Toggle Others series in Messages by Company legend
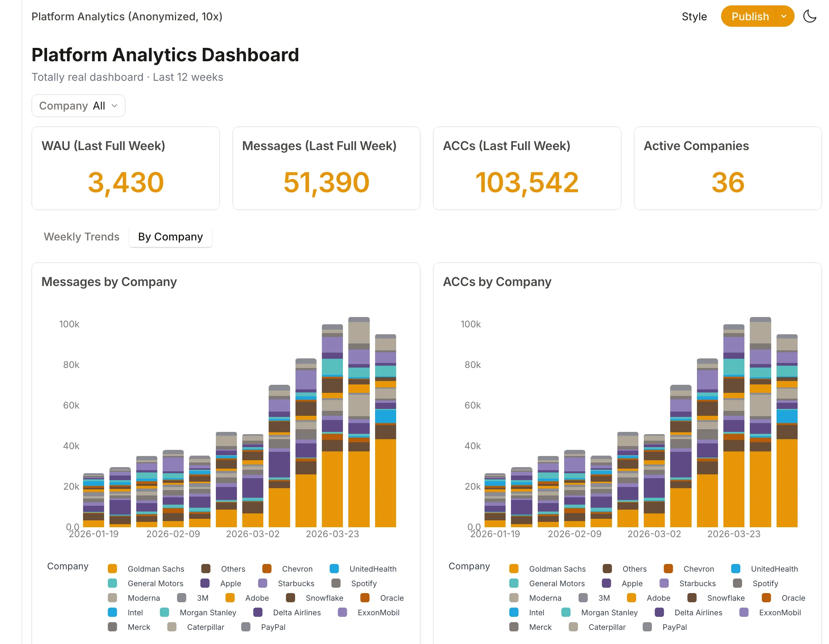829x644 pixels. (232, 569)
